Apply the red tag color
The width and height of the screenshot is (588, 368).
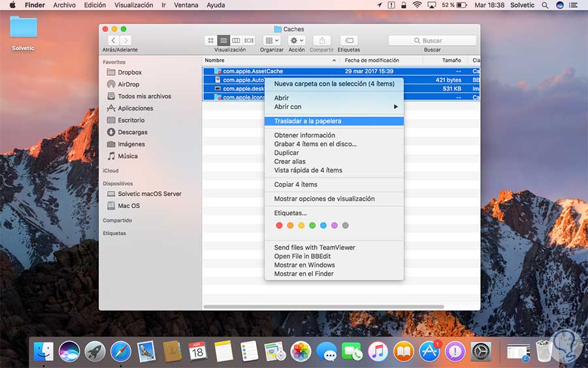[x=279, y=226]
